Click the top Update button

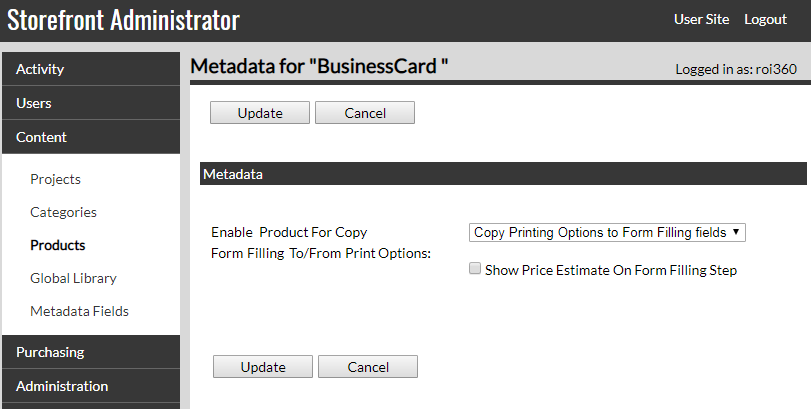260,113
